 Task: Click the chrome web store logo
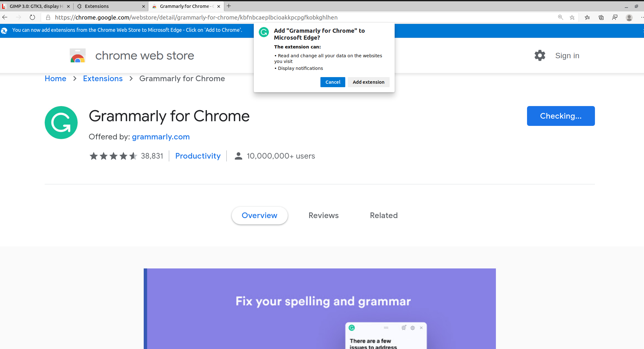click(78, 55)
